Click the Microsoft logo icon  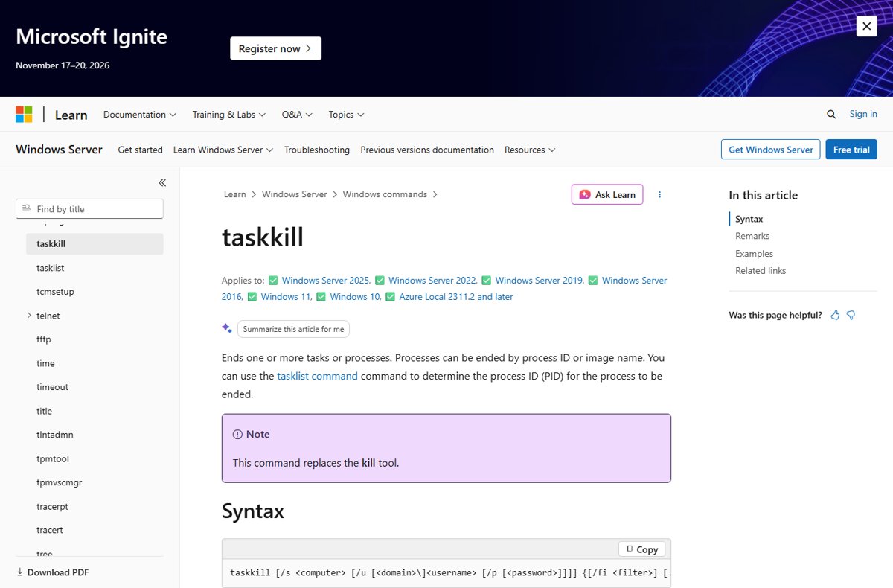click(24, 115)
